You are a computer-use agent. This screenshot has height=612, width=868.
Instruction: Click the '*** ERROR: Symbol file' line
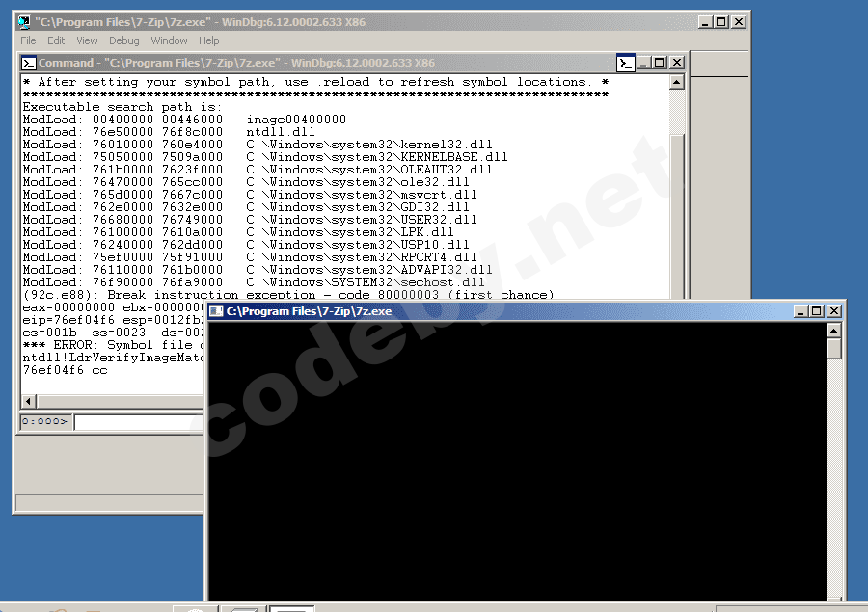click(113, 345)
